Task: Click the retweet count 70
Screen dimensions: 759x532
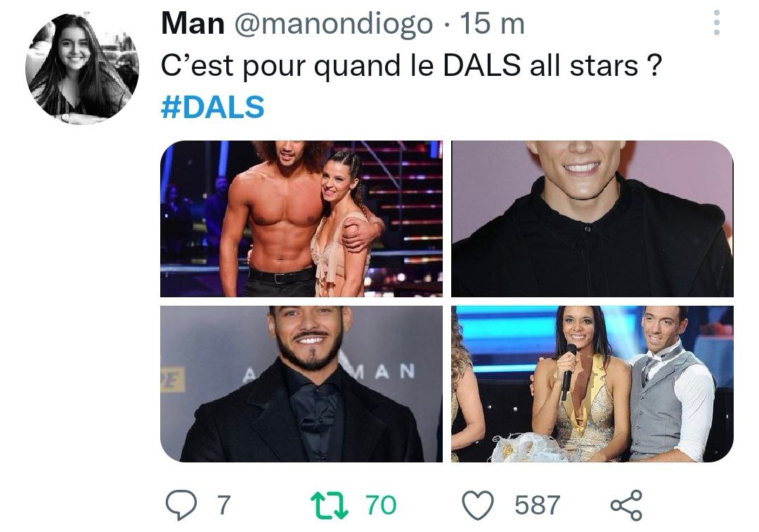Action: point(381,505)
